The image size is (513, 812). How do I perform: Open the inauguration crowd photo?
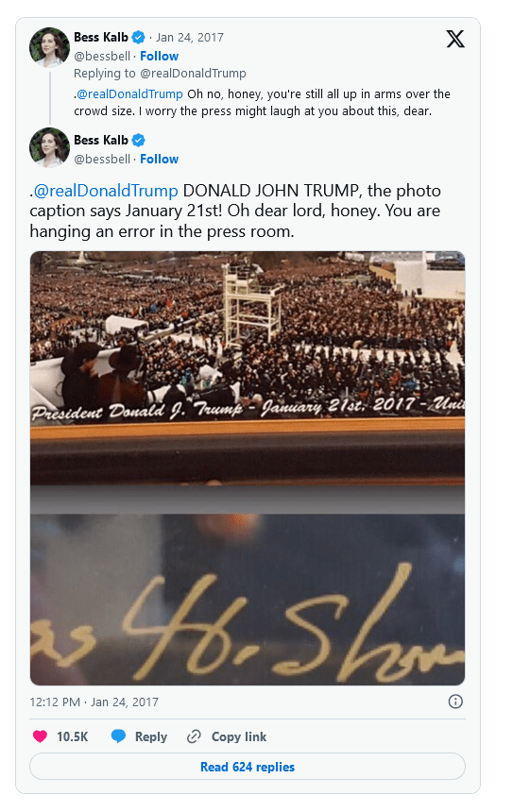[x=248, y=468]
